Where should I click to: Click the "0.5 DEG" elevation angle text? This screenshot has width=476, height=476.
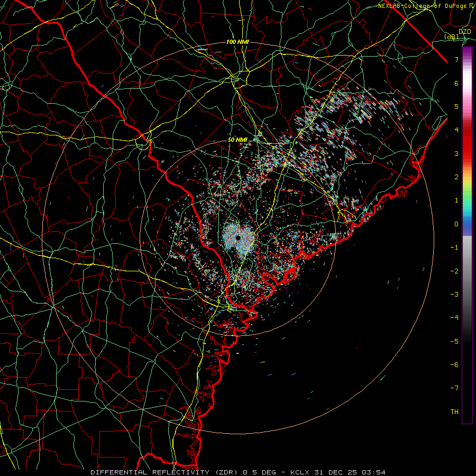point(259,472)
